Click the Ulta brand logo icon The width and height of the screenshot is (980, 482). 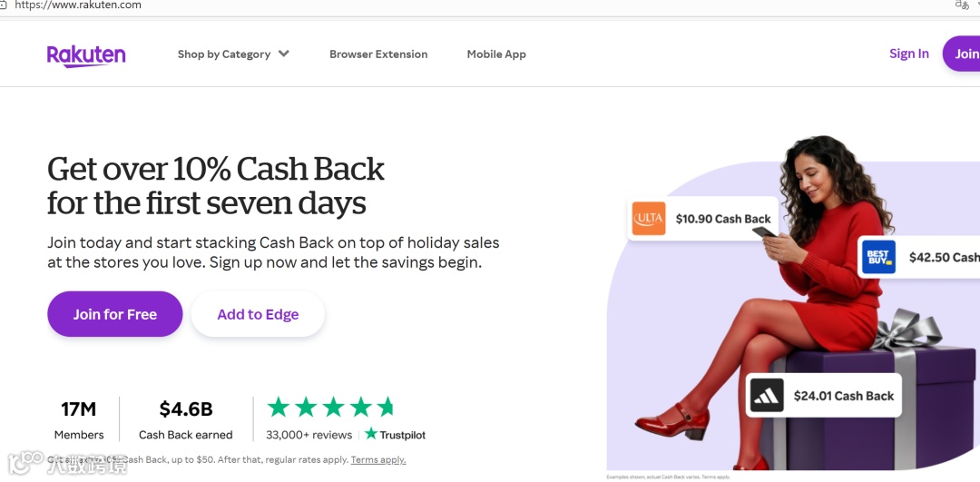coord(649,219)
